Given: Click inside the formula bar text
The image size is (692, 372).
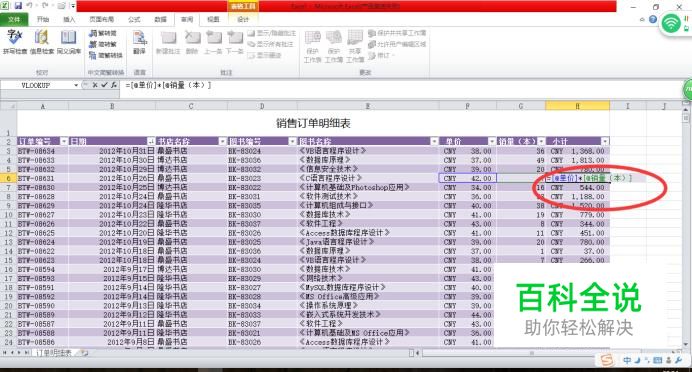Looking at the screenshot, I should (x=168, y=85).
